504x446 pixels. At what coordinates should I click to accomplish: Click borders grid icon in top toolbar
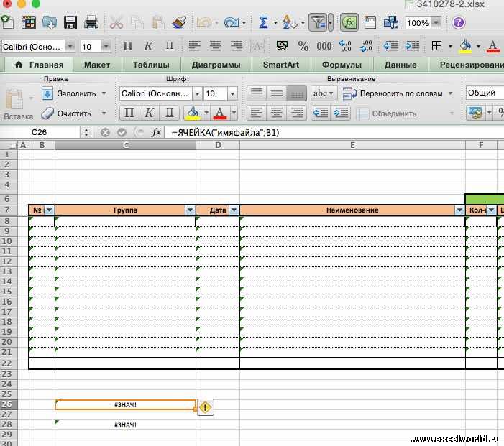(436, 46)
